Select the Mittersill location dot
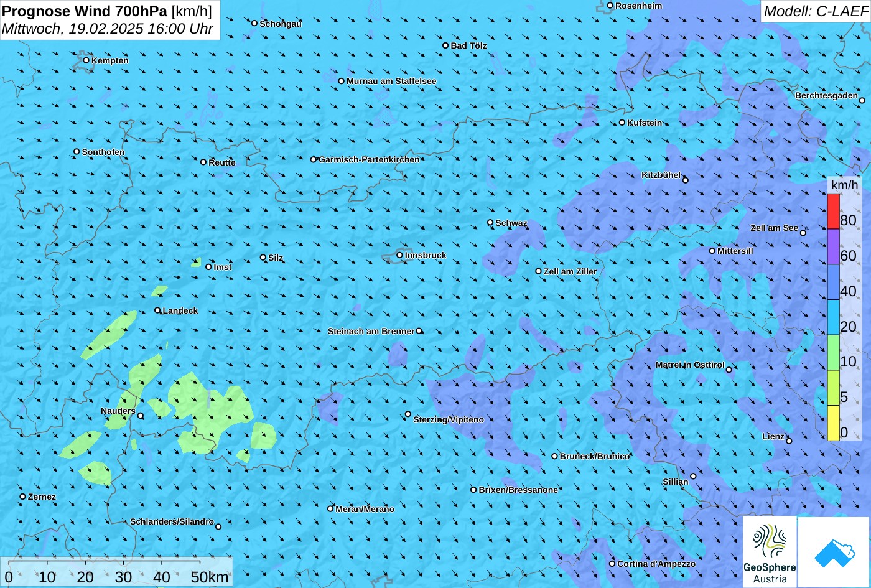Image resolution: width=871 pixels, height=588 pixels. (x=712, y=251)
